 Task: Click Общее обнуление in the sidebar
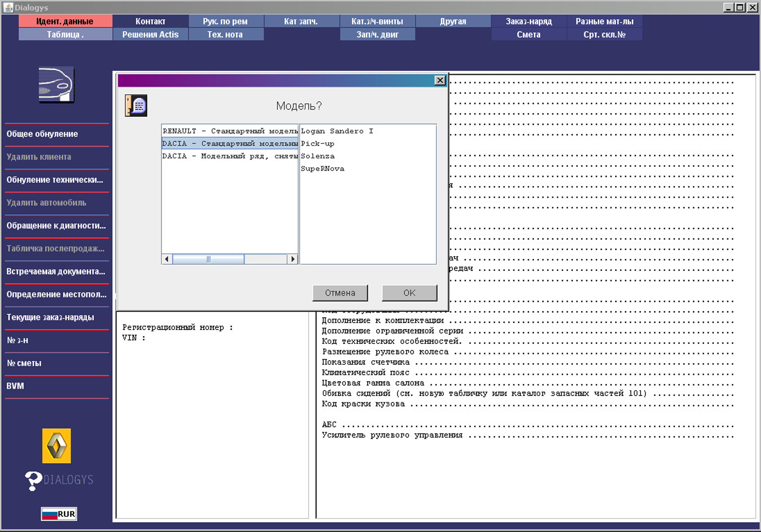pos(42,134)
